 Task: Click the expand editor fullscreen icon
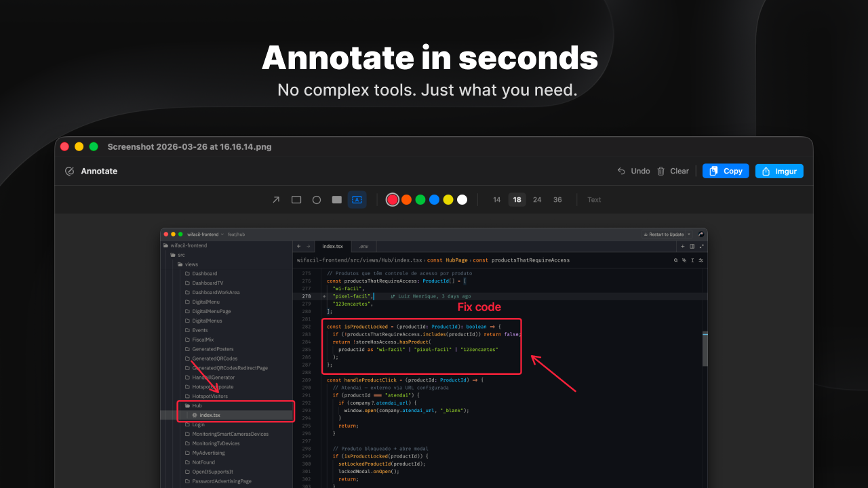[x=702, y=247]
